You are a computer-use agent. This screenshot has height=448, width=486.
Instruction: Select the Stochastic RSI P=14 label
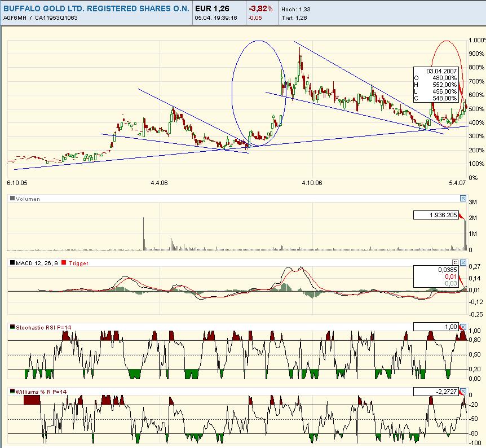(x=43, y=327)
